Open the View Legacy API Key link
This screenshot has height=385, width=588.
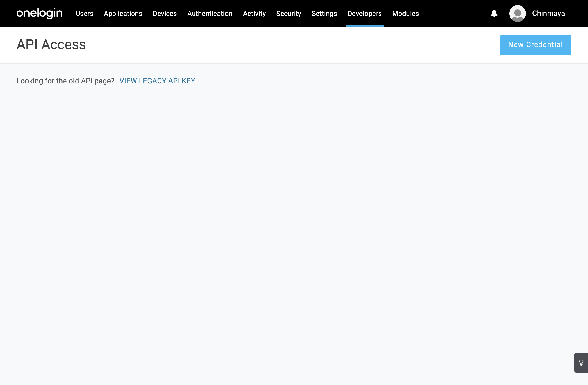157,81
